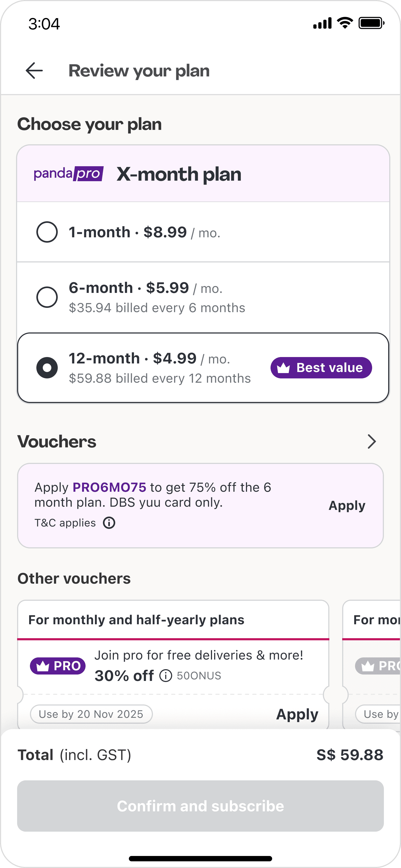Apply the PRO6MO75 voucher
Screen dimensions: 401x868
(x=346, y=505)
